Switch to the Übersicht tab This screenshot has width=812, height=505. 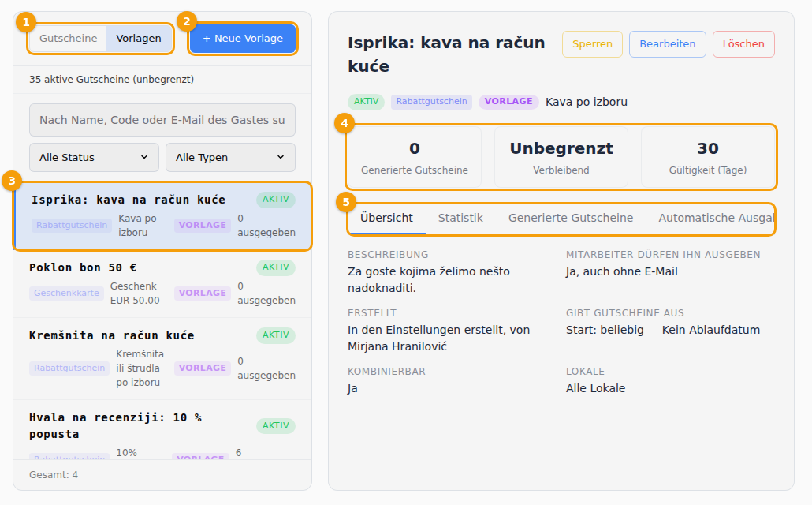coord(386,218)
